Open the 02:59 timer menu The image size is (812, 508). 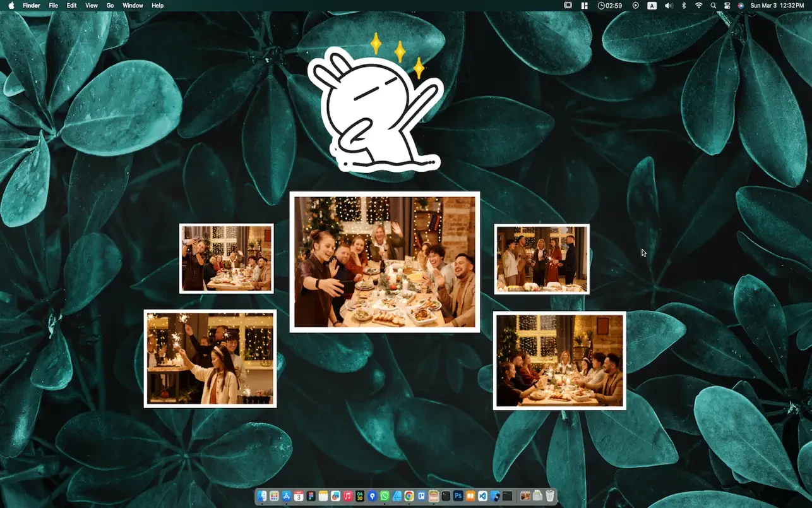click(610, 6)
